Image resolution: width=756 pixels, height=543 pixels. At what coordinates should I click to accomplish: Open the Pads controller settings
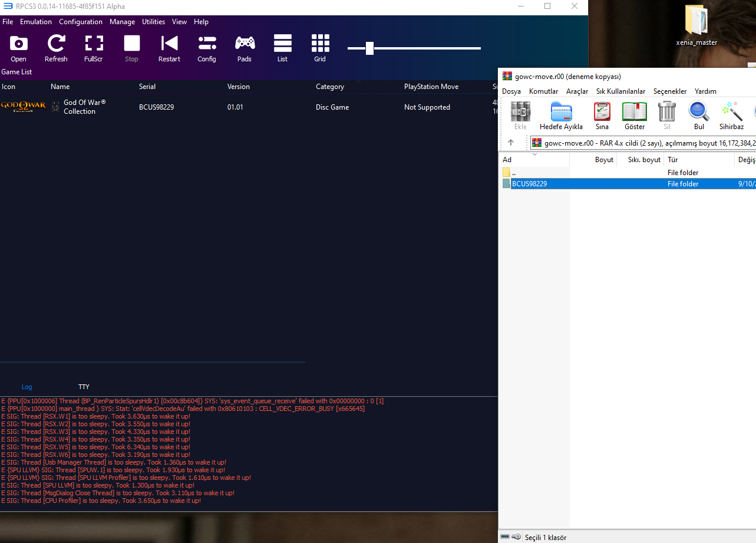click(x=245, y=44)
